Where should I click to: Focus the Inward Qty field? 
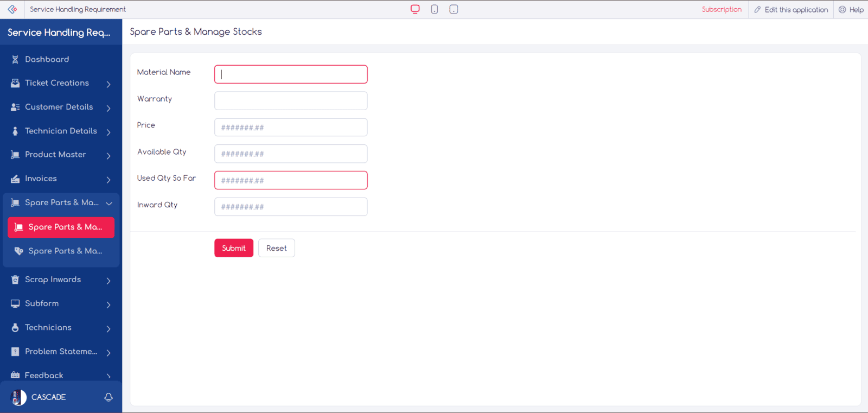click(291, 207)
